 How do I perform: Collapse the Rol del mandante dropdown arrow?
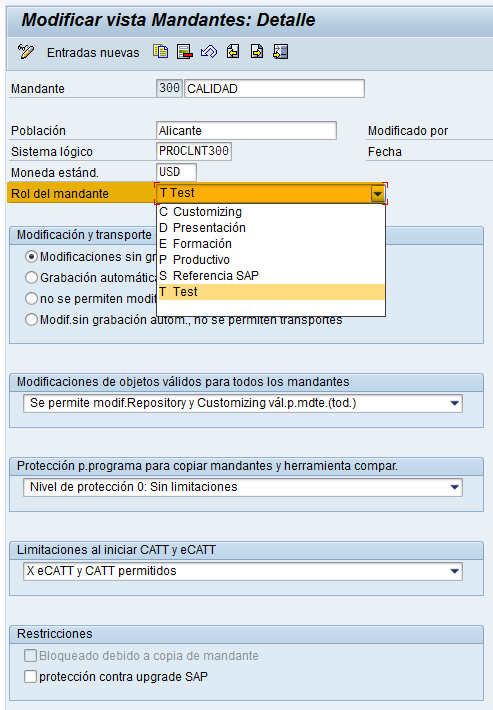(x=378, y=194)
